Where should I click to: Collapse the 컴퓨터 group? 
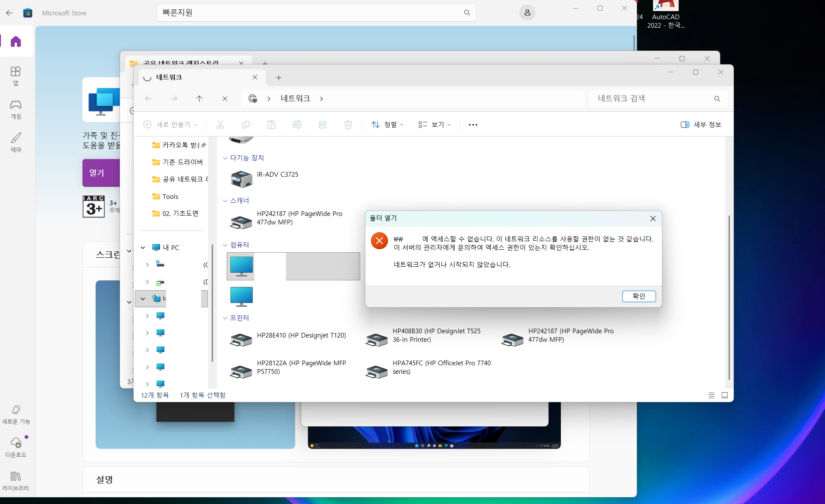[x=225, y=245]
